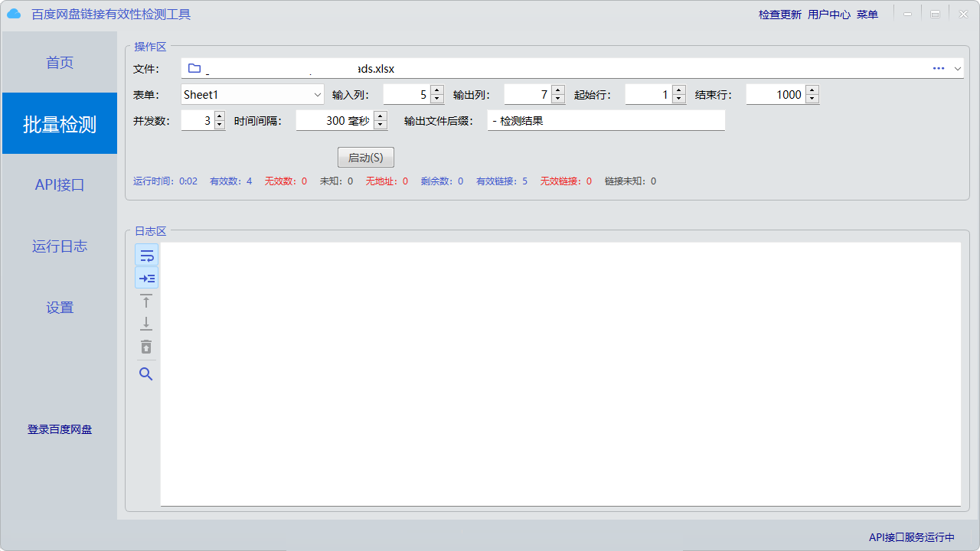Click 登录百度网盘 link
This screenshot has height=551, width=980.
[60, 429]
